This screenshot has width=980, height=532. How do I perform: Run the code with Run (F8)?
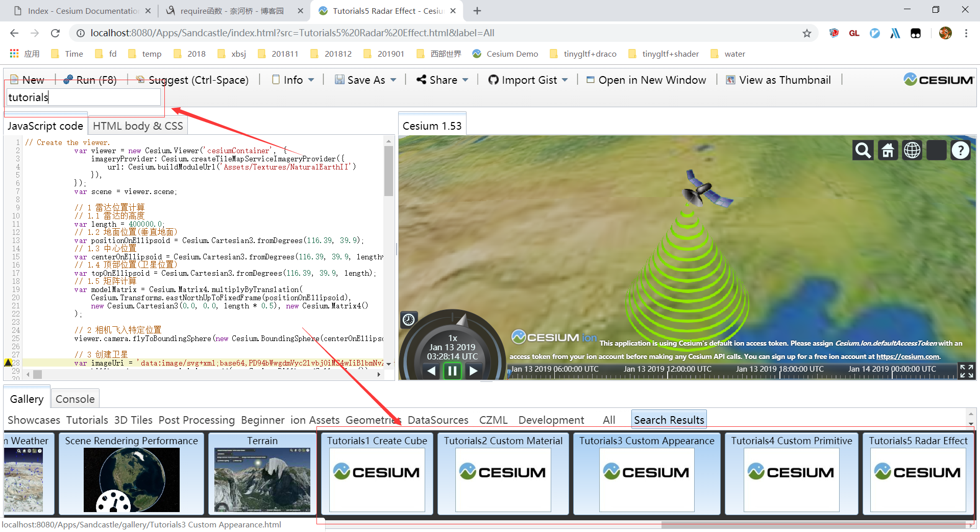pyautogui.click(x=90, y=80)
